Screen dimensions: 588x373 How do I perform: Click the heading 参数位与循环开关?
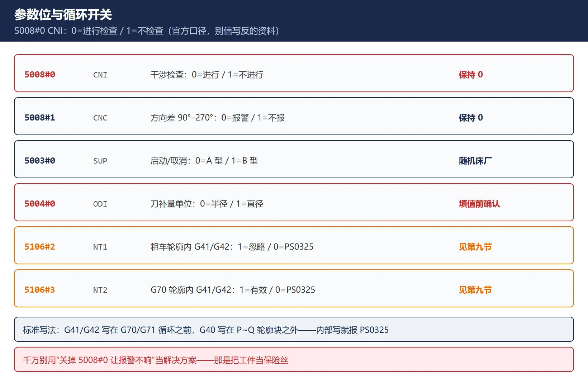click(63, 15)
